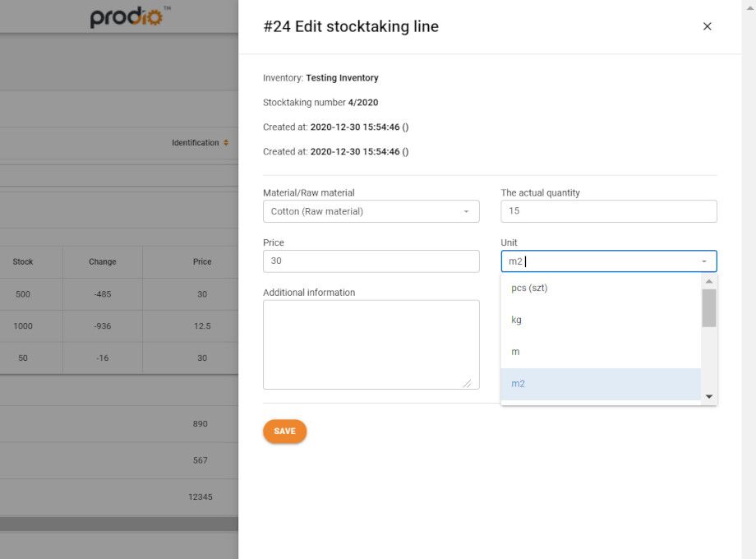Viewport: 756px width, 559px height.
Task: Click value 567 in background list
Action: click(200, 460)
